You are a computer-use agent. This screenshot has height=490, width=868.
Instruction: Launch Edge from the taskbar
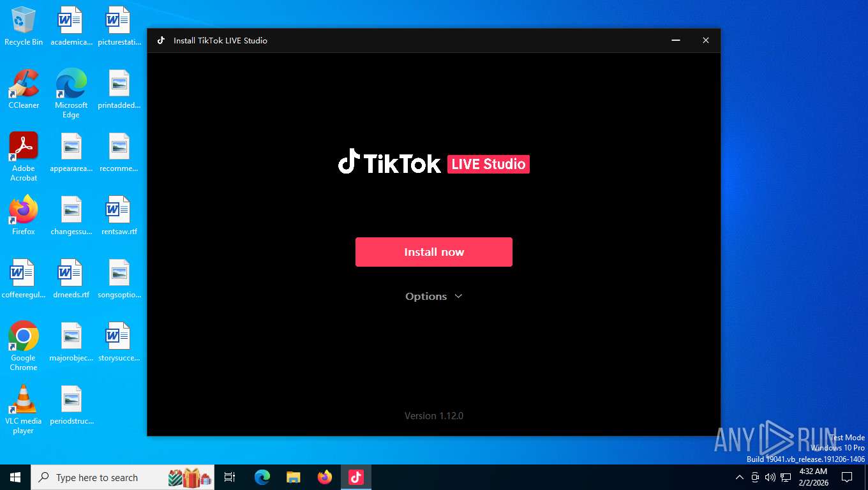point(262,477)
